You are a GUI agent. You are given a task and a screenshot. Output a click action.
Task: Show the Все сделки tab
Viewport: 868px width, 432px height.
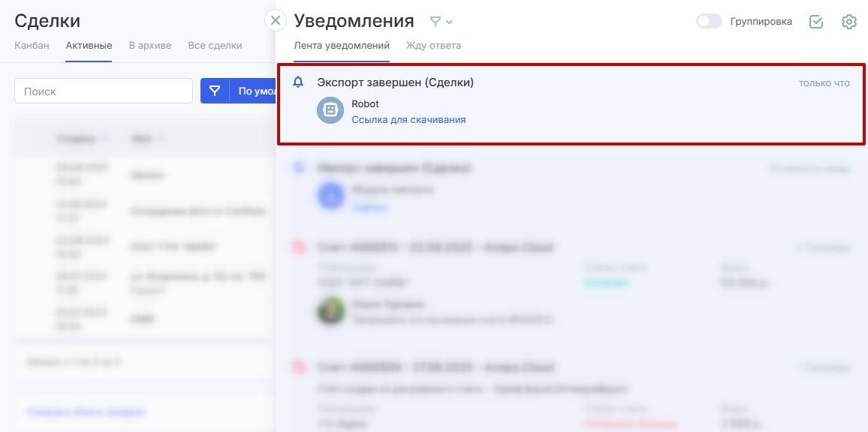click(x=215, y=46)
